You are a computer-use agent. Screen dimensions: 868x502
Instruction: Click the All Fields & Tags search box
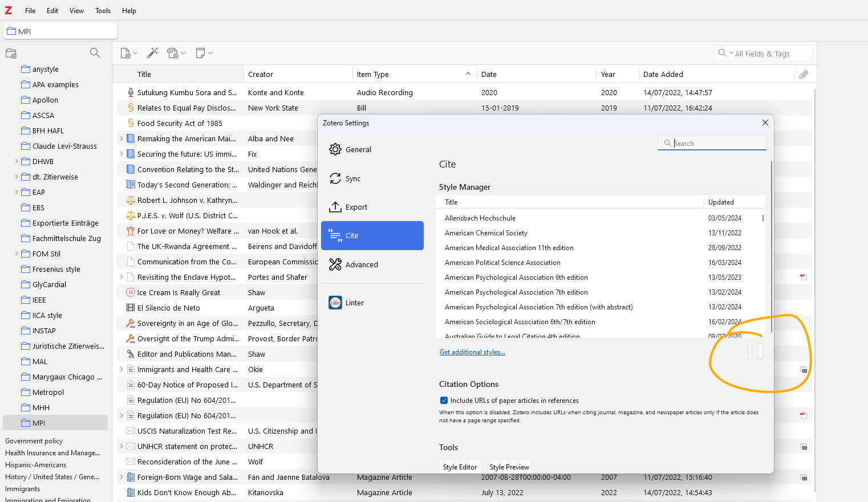point(763,54)
